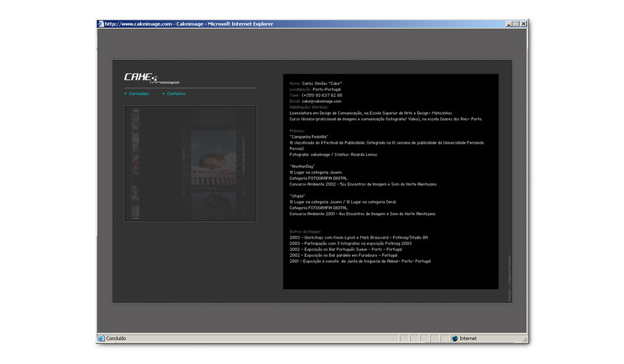Click the "Utopia" award heading
Screen dimensions: 624x364
(x=297, y=196)
